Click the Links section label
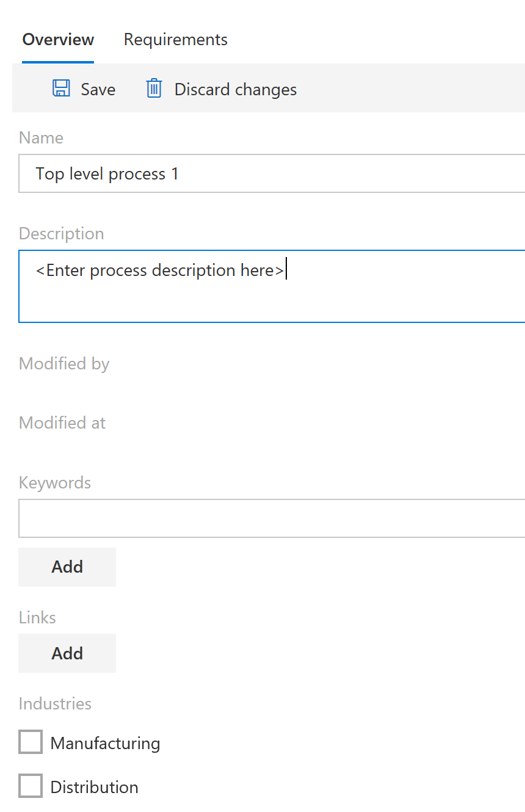The height and width of the screenshot is (812, 525). click(x=37, y=617)
